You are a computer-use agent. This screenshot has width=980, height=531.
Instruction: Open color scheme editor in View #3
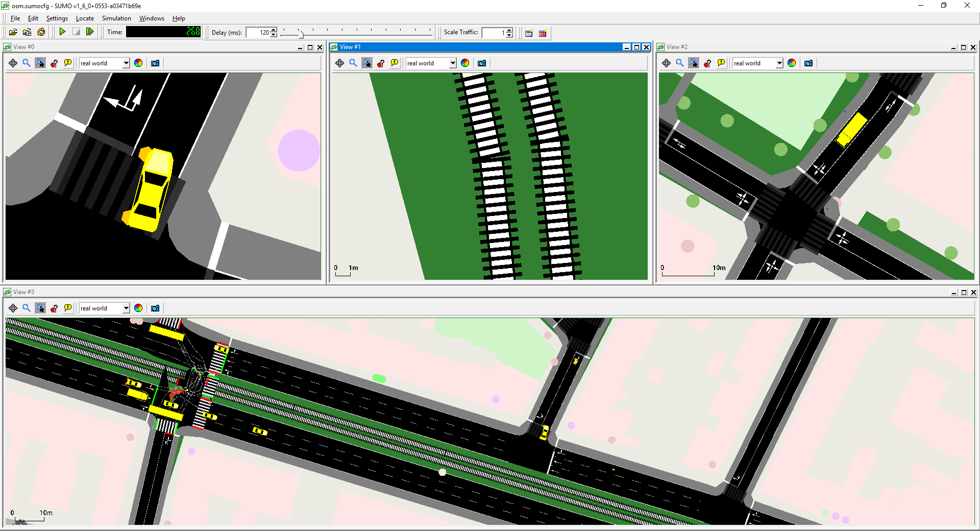click(138, 308)
